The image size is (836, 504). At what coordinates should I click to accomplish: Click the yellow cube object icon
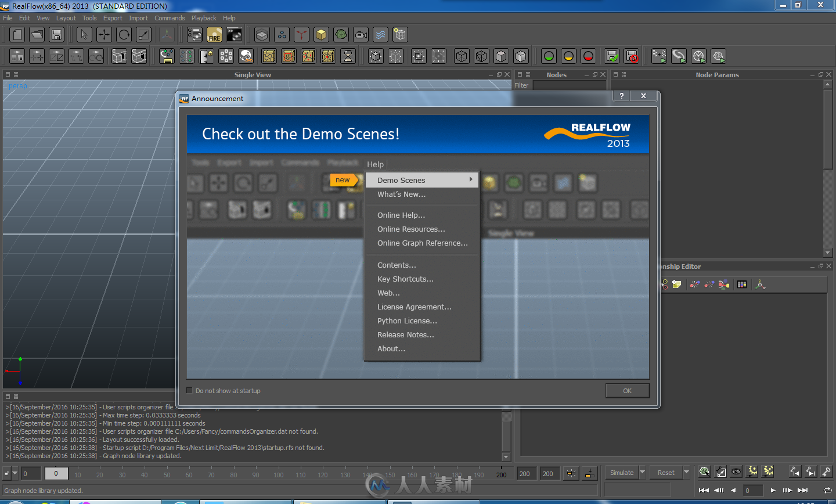321,35
